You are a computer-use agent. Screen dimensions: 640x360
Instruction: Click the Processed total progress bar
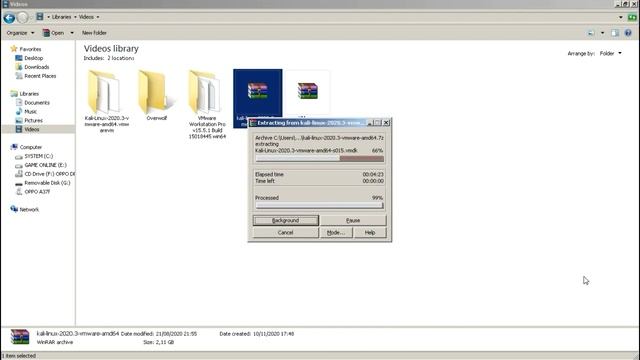(x=320, y=205)
